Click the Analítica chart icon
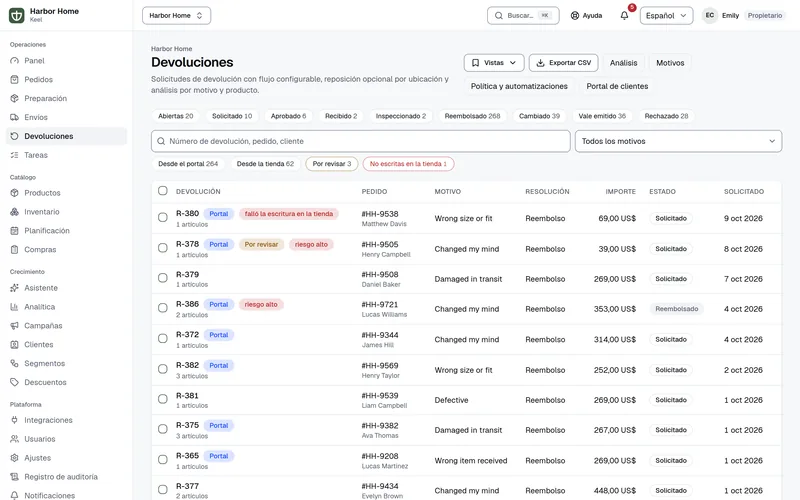 pyautogui.click(x=14, y=307)
